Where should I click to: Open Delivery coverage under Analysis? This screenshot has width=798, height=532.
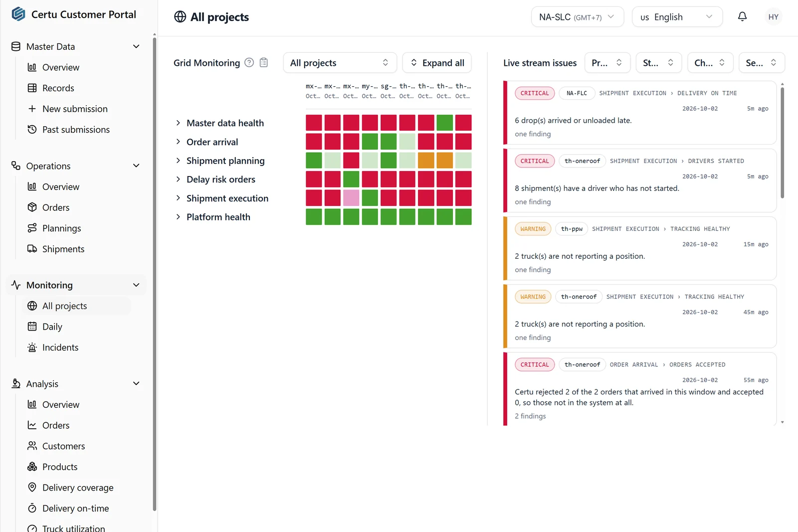78,487
